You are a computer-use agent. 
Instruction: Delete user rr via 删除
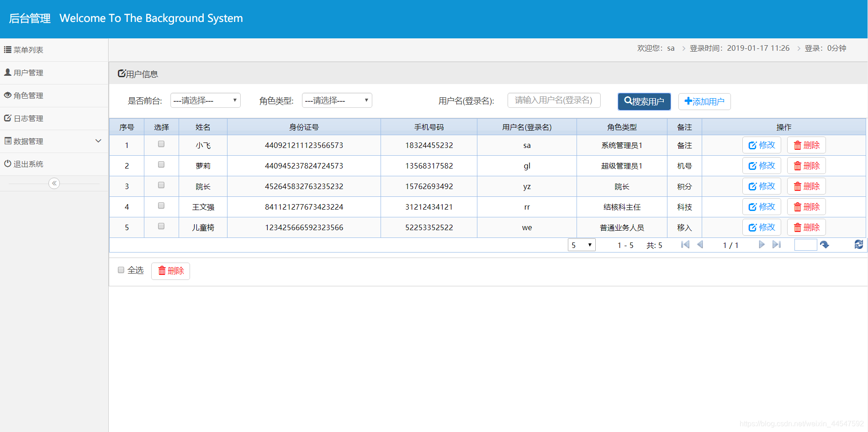point(806,207)
